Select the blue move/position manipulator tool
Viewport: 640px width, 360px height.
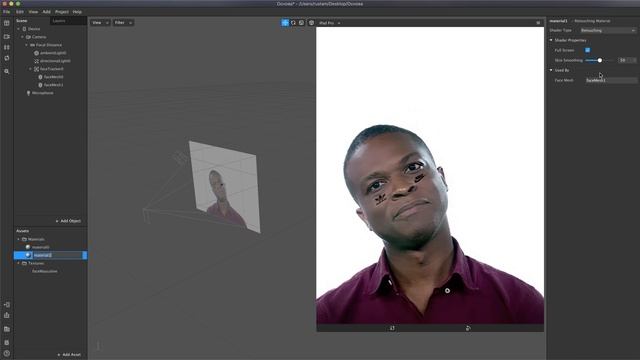pos(285,23)
